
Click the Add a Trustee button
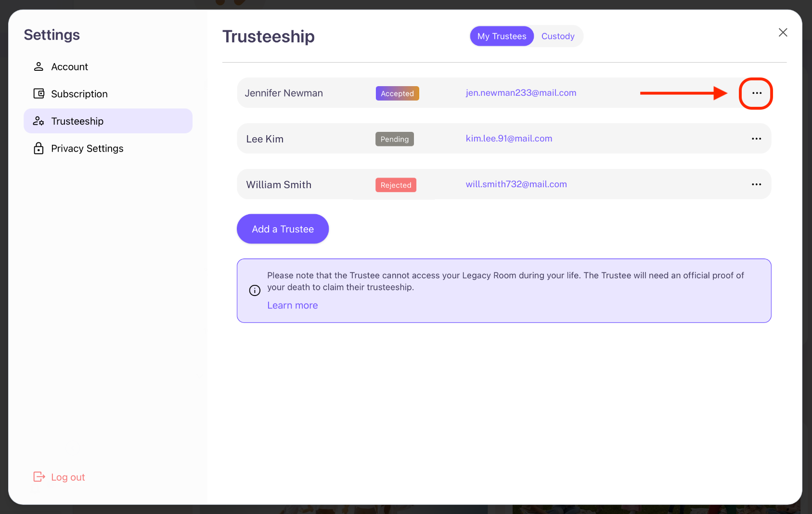[283, 229]
